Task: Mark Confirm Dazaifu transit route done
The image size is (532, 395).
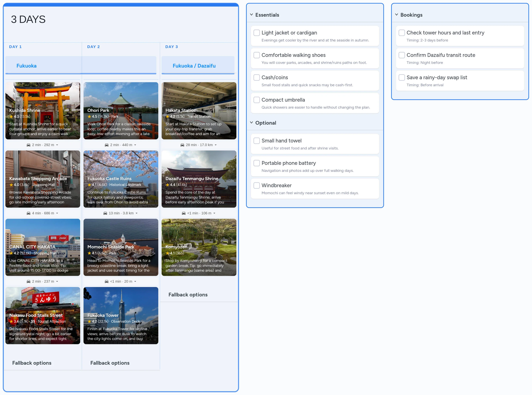Action: (x=402, y=55)
